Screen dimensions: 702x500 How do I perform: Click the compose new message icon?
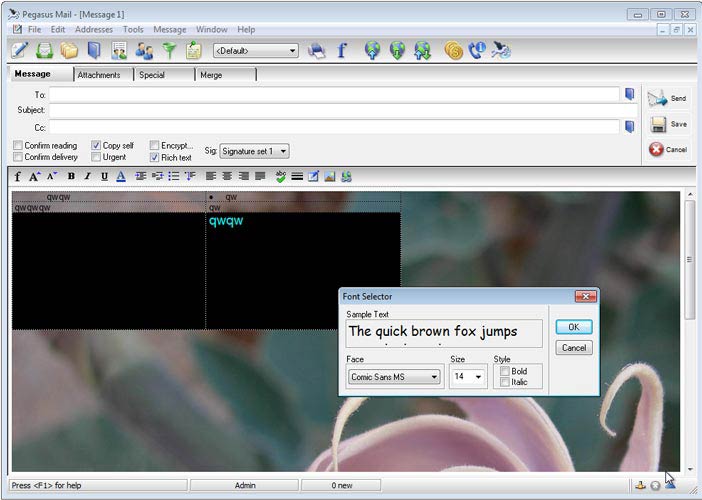click(19, 50)
